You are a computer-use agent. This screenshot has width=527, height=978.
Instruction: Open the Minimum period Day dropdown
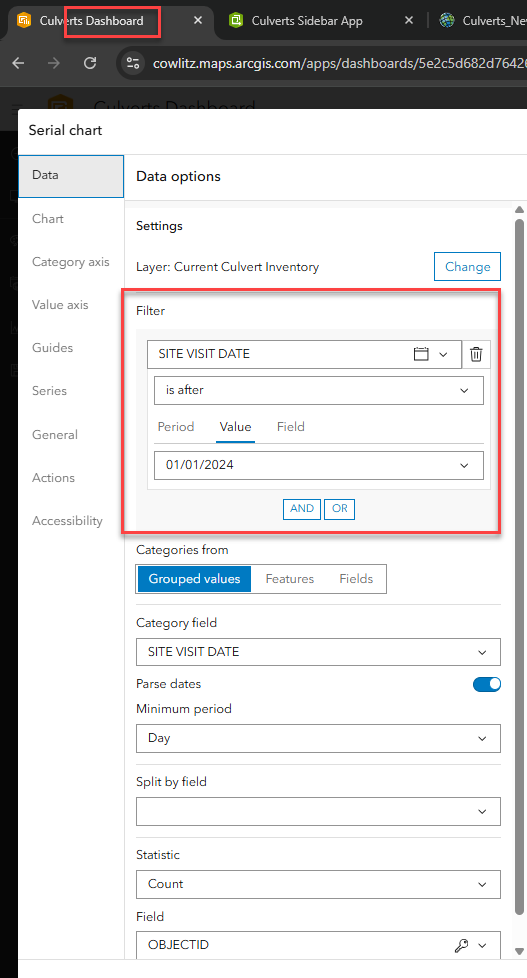tap(318, 738)
